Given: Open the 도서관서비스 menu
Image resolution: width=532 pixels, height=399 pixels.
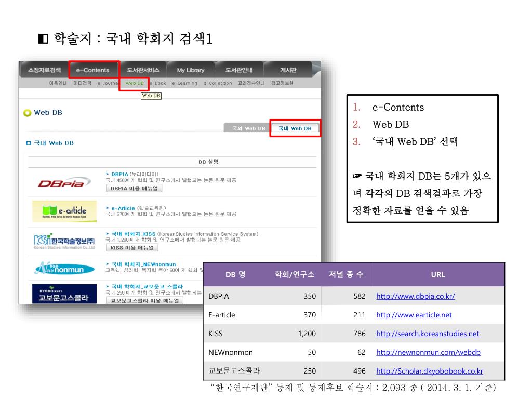Looking at the screenshot, I should [143, 70].
